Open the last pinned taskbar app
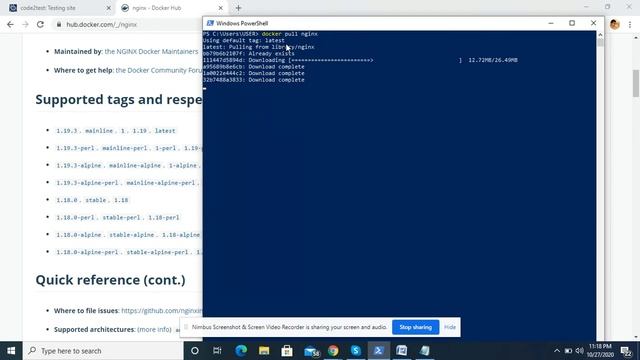 coord(424,351)
